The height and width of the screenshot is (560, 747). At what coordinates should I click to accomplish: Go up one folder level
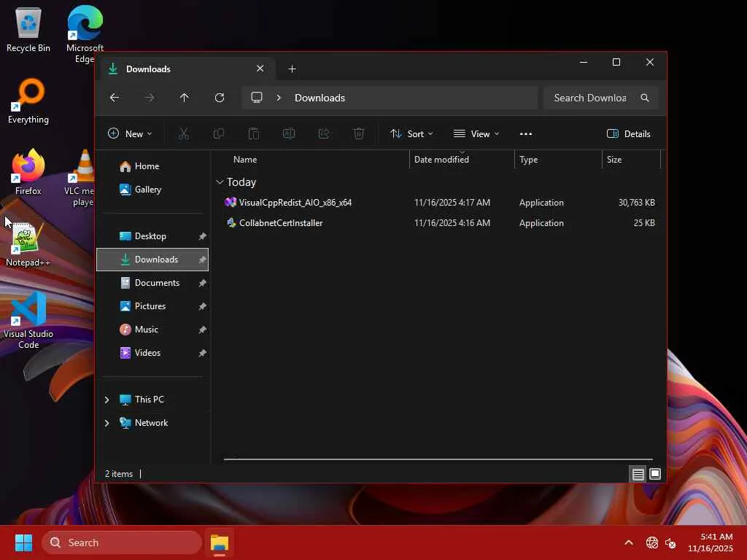click(185, 98)
